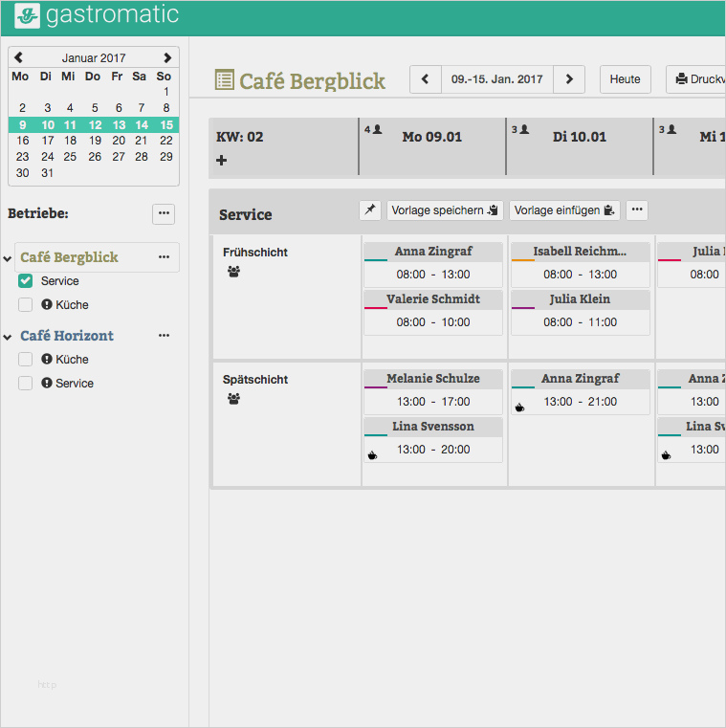
Task: Click the group icon under Spätschicht
Action: pos(234,398)
